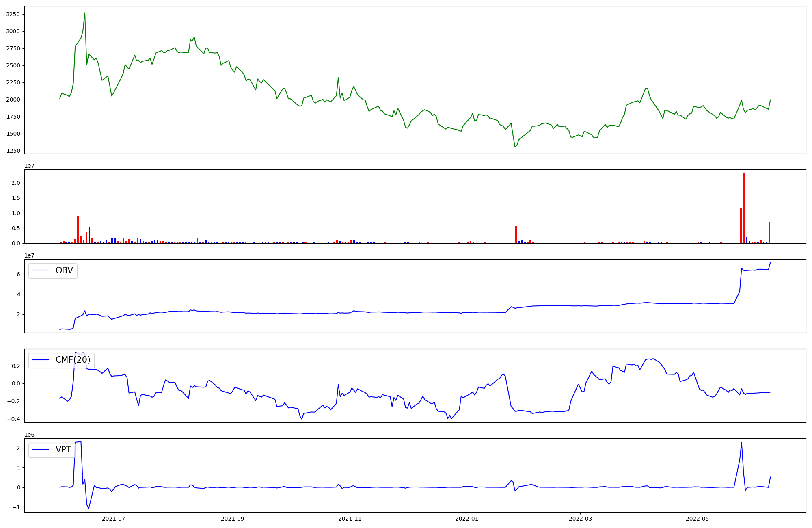Screen dimensions: 812x528
Task: Click the 2022-05 x-axis tick label
Action: pyautogui.click(x=698, y=519)
